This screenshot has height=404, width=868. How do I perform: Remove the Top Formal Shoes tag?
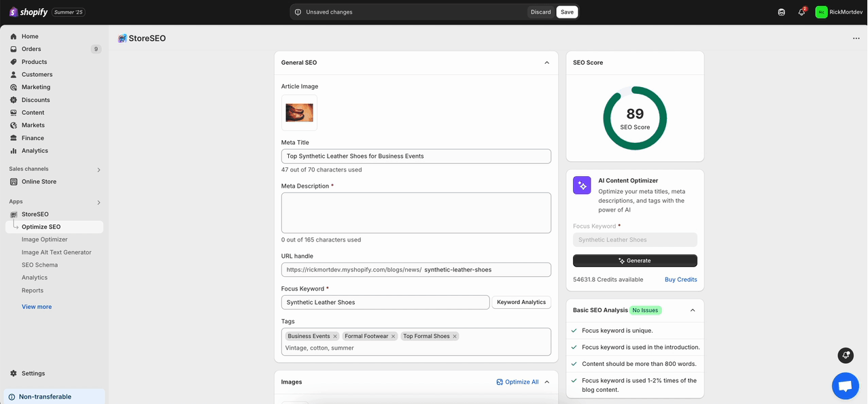pyautogui.click(x=455, y=336)
